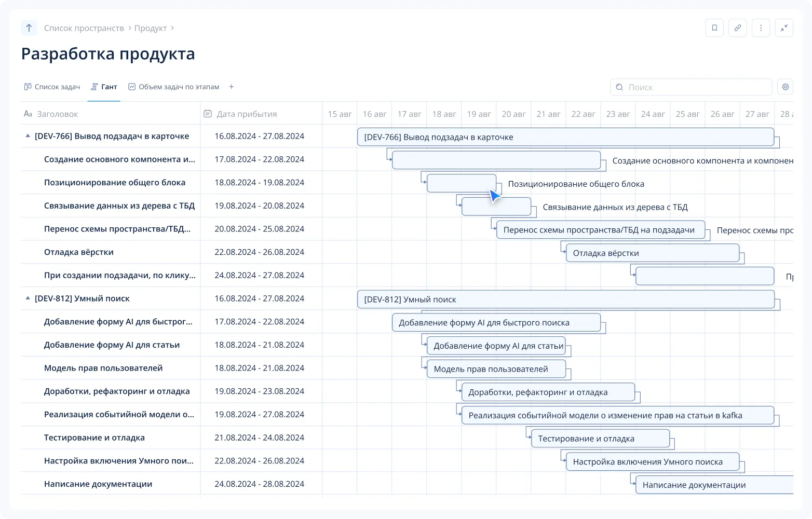Click Отладка вёрстки Gantt bar

(x=653, y=253)
